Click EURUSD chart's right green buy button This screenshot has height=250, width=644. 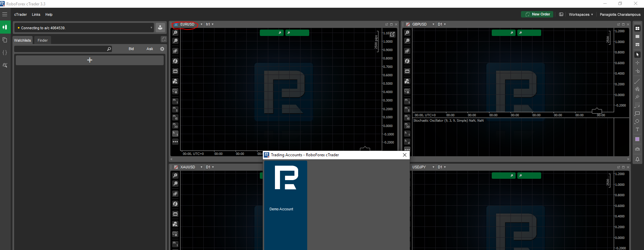point(297,33)
